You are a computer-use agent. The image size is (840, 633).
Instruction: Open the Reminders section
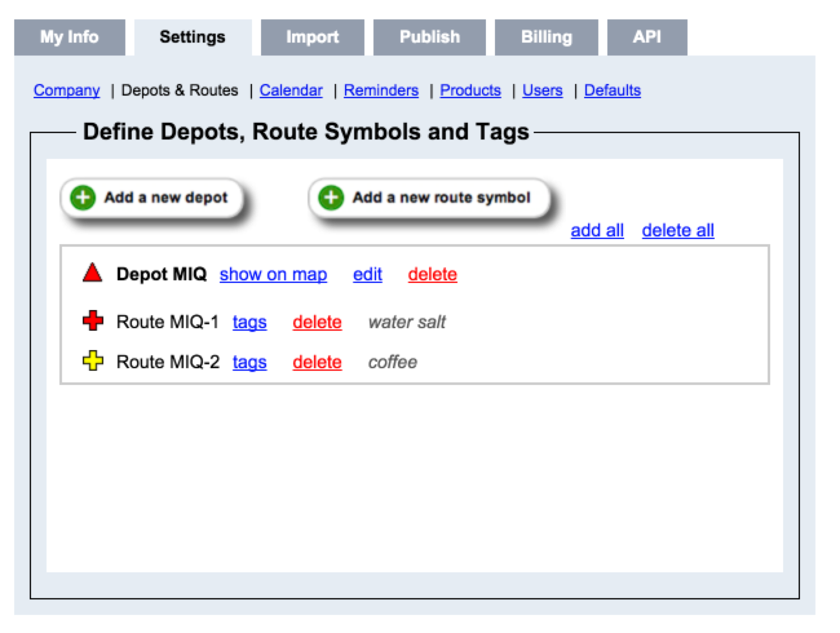381,90
